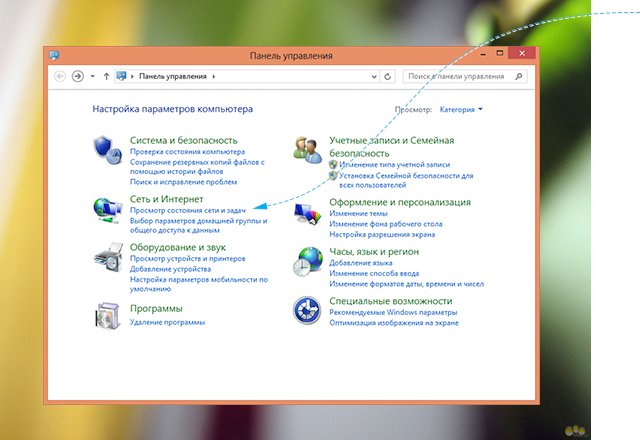640x440 pixels.
Task: Click Изменение темы link
Action: (358, 213)
